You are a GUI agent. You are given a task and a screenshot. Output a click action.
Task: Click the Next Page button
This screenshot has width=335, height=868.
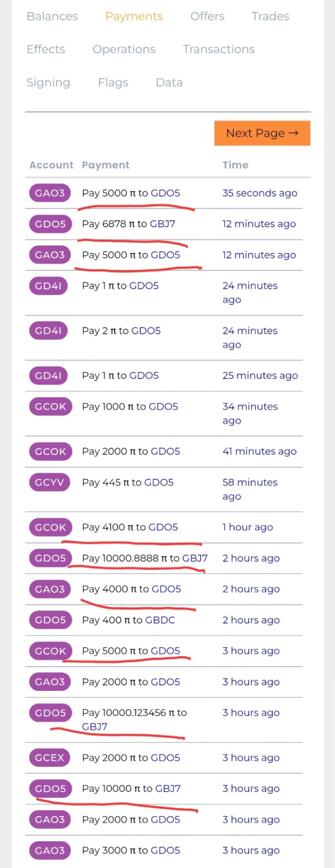click(262, 133)
